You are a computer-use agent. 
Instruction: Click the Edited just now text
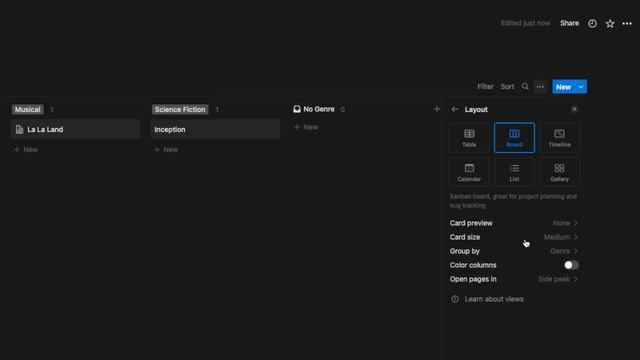tap(525, 23)
